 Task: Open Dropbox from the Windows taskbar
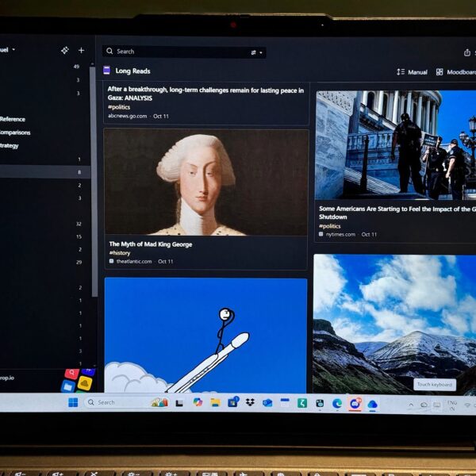click(250, 403)
